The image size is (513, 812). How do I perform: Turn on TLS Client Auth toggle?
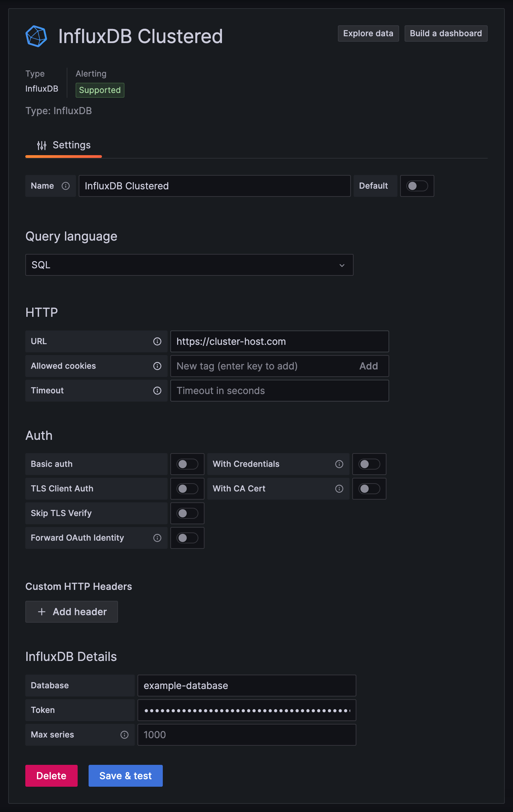tap(187, 489)
